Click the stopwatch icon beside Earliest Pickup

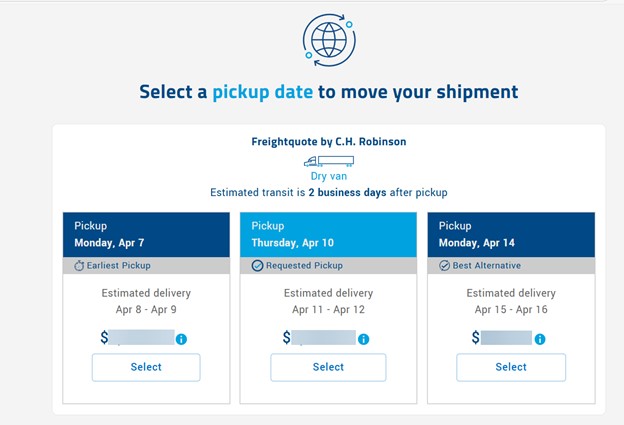tap(80, 266)
